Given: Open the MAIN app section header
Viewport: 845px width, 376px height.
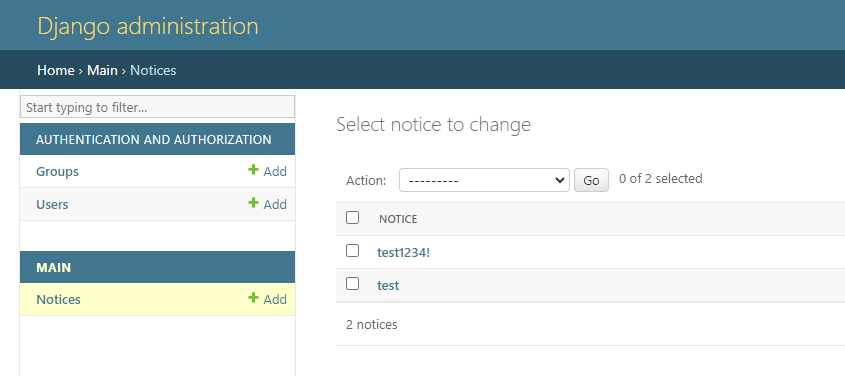Looking at the screenshot, I should coord(53,268).
